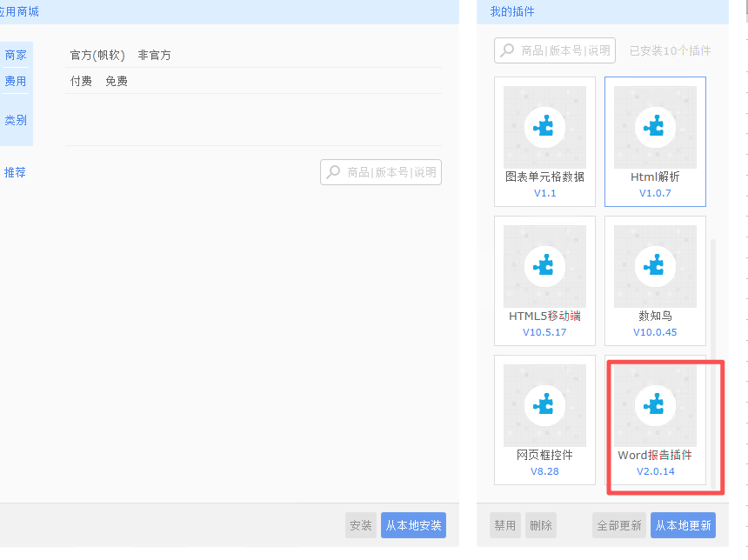The image size is (748, 560).
Task: Select the 网页框控件 plugin puzzle icon
Action: 544,406
